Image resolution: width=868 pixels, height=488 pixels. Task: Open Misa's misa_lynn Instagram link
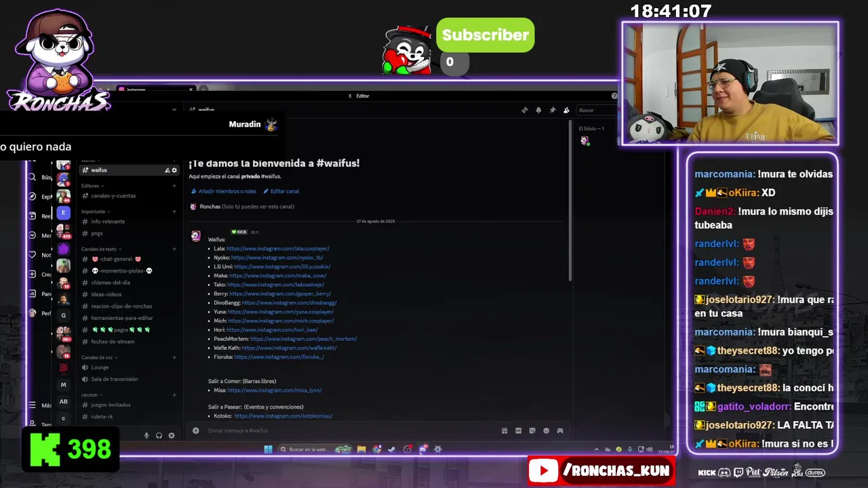point(275,390)
